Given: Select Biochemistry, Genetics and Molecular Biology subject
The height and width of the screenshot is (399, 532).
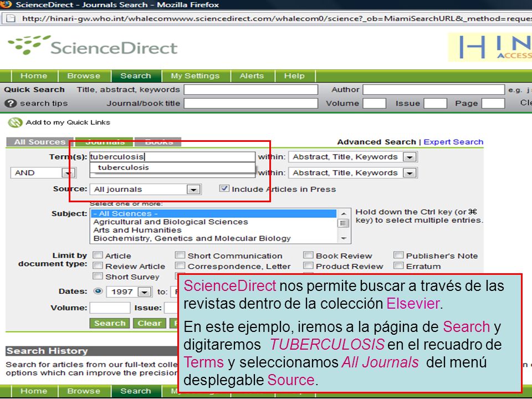Looking at the screenshot, I should point(214,238).
